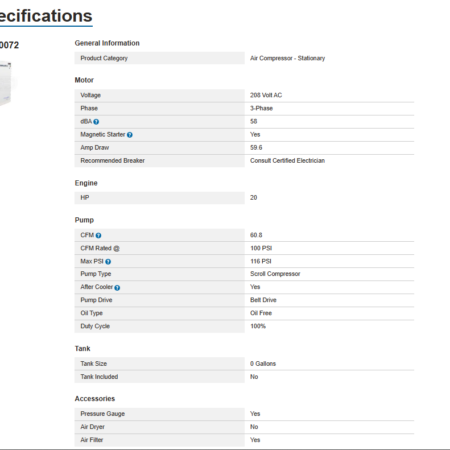The image size is (450, 450).
Task: Click the Specifications heading
Action: (46, 16)
